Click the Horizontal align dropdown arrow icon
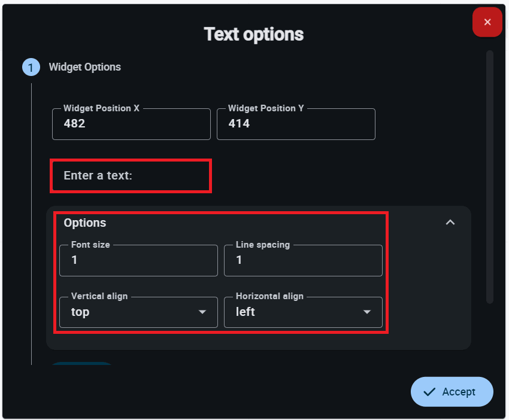Viewport: 509px width, 420px height. pos(367,312)
